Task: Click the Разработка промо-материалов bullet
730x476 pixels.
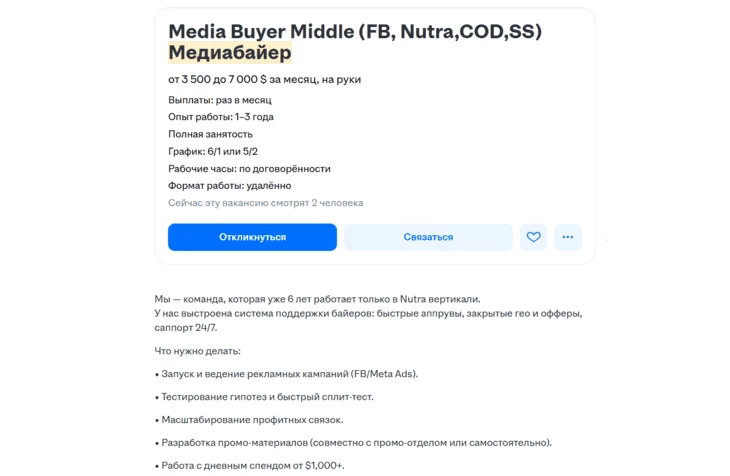Action: click(355, 442)
